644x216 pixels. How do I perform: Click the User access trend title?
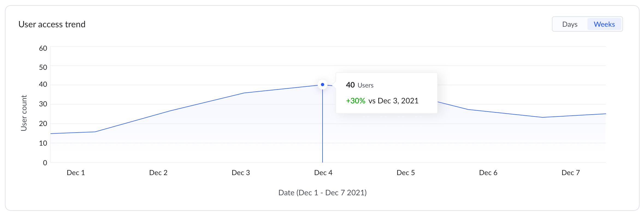click(x=52, y=24)
